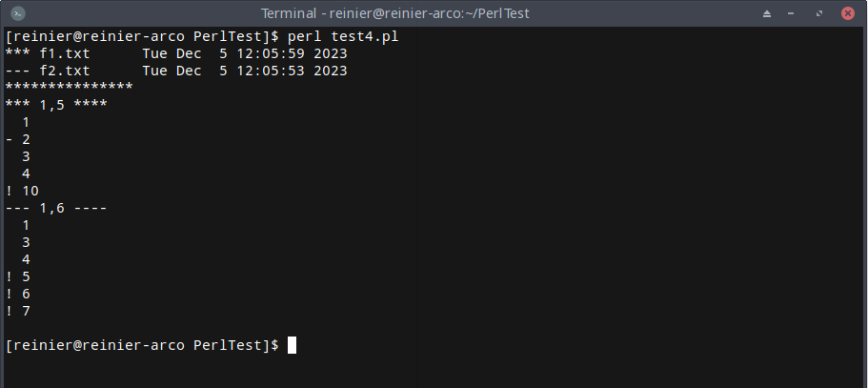Click the white block cursor at prompt
Screen dimensions: 868x388
tap(292, 345)
